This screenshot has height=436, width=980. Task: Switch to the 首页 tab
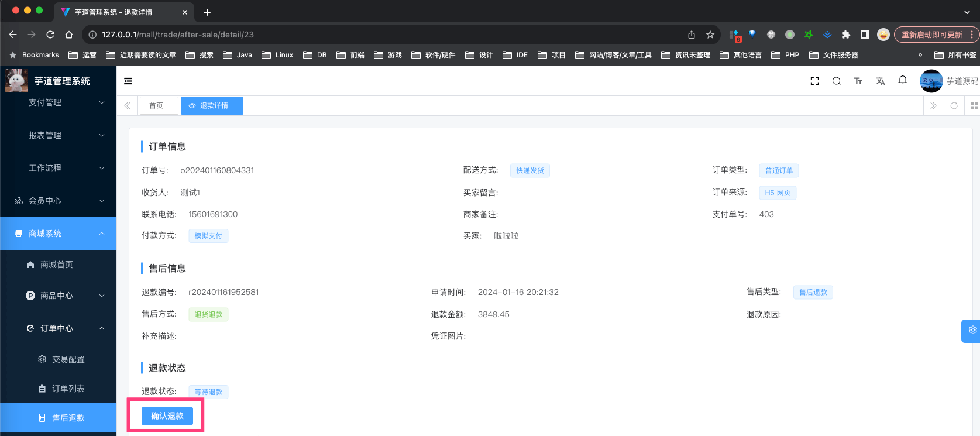coord(156,106)
